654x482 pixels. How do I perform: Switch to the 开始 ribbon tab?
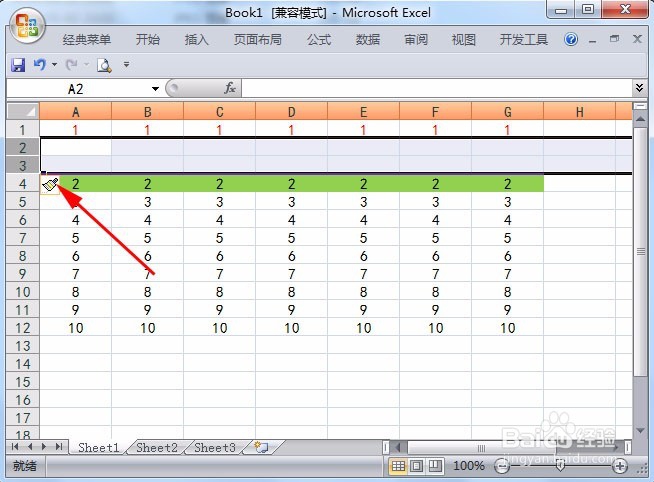pyautogui.click(x=148, y=40)
